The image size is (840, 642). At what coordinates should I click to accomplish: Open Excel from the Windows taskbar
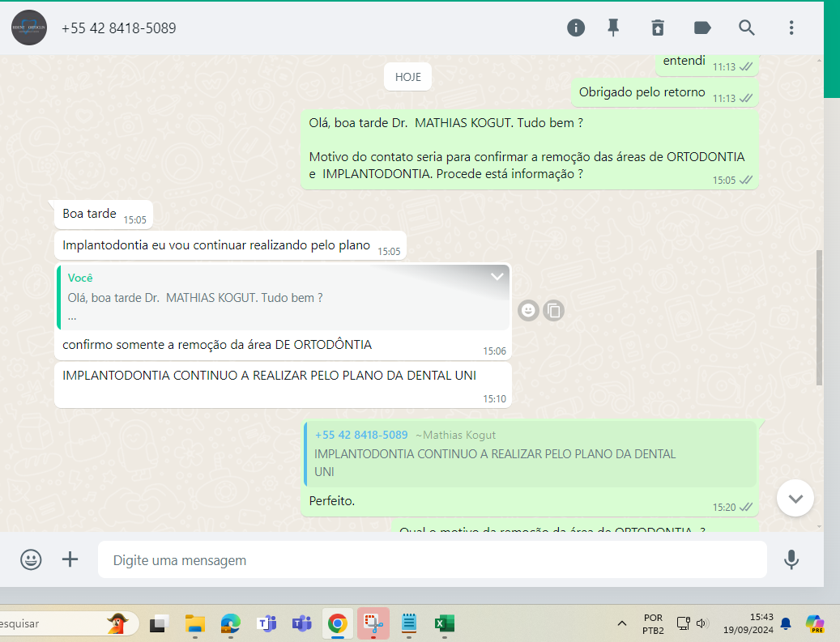(444, 623)
